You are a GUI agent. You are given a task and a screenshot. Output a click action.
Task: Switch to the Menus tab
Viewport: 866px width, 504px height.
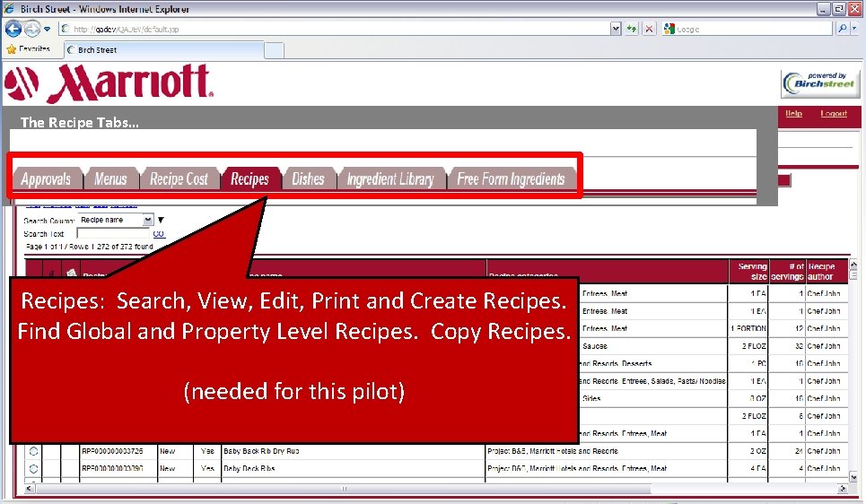111,178
